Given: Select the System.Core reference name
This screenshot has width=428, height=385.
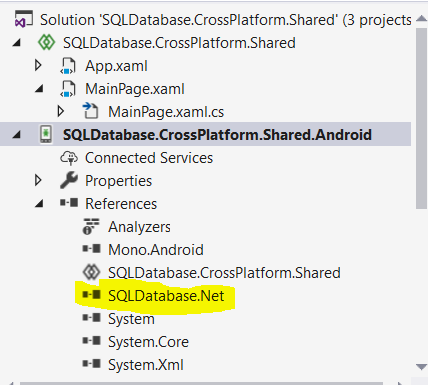Looking at the screenshot, I should (148, 342).
